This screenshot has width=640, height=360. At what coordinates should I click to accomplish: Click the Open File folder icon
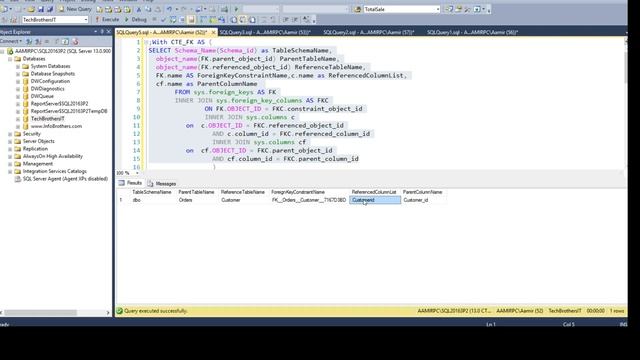[x=31, y=9]
